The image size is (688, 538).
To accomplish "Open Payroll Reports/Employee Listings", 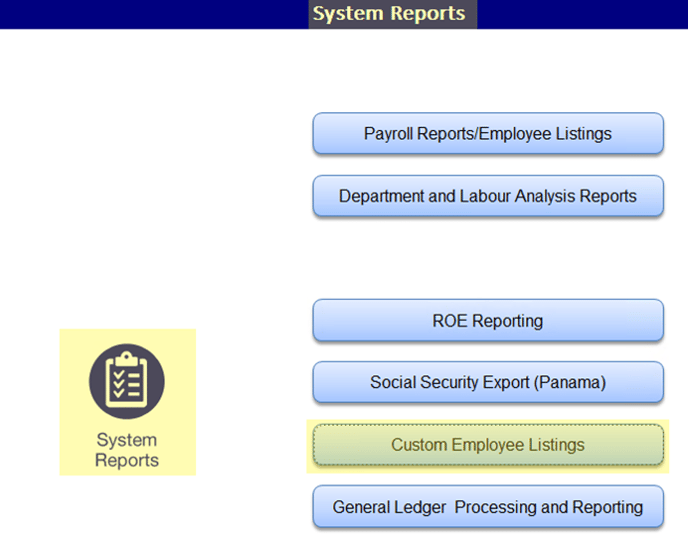I will click(x=488, y=134).
